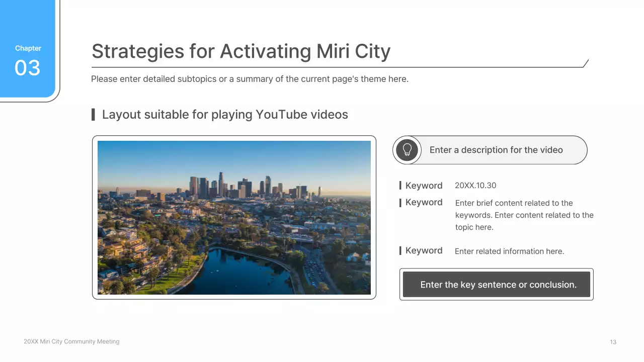This screenshot has height=362, width=644.
Task: Select the Keyword label beside the date
Action: pos(424,186)
